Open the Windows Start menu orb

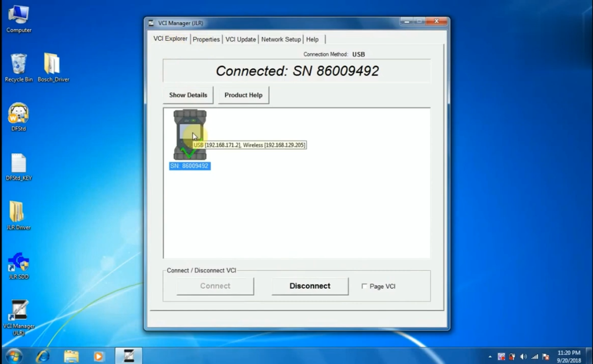pos(14,356)
